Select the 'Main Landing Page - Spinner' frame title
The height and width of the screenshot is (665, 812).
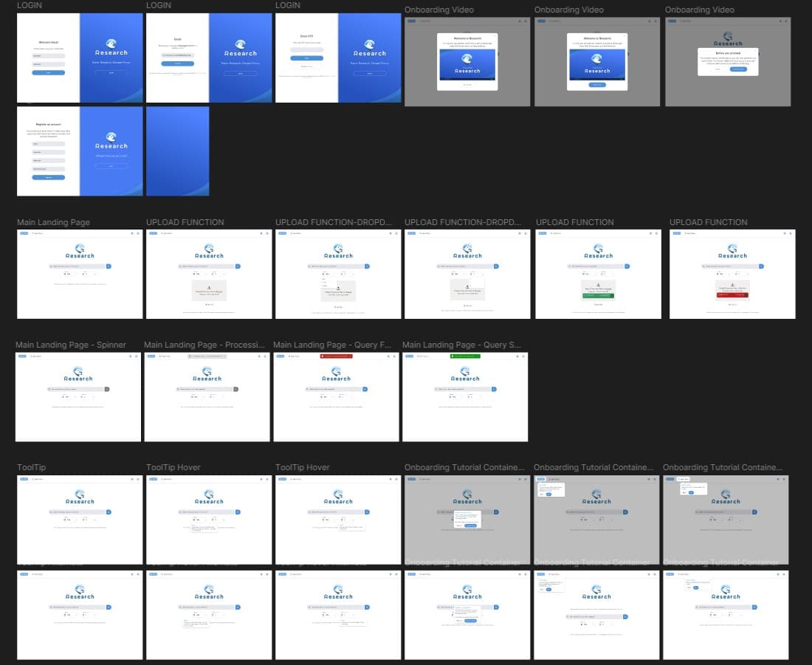71,345
